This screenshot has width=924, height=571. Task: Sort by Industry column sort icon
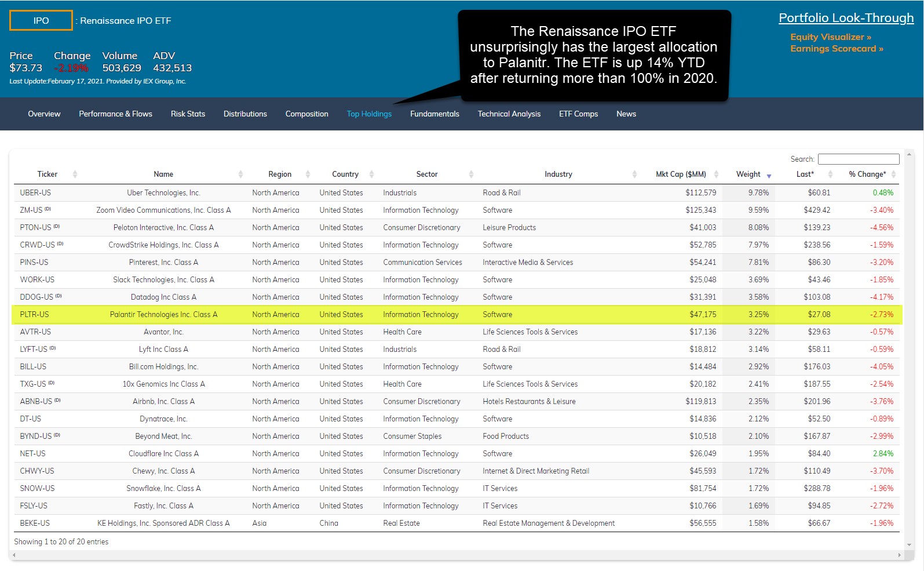(634, 174)
